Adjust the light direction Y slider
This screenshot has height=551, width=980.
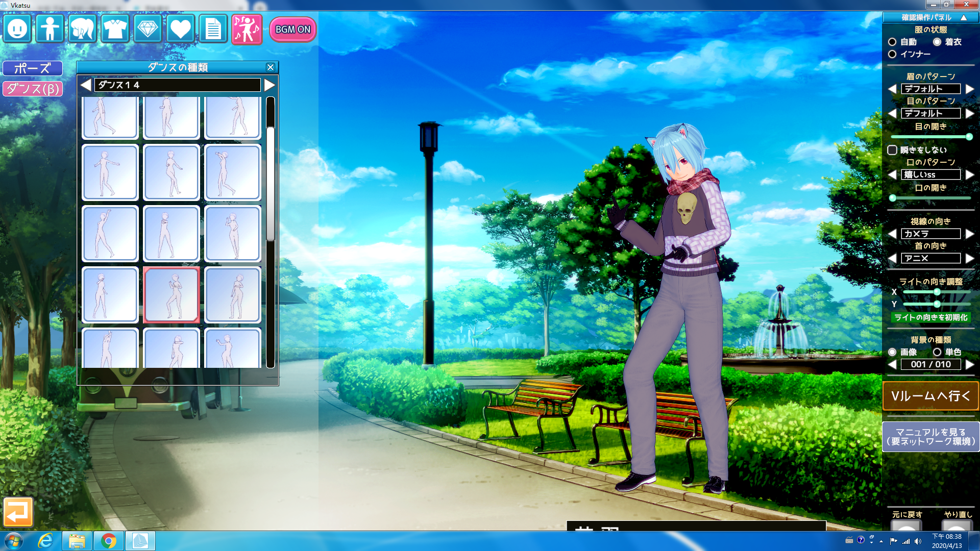(x=937, y=304)
